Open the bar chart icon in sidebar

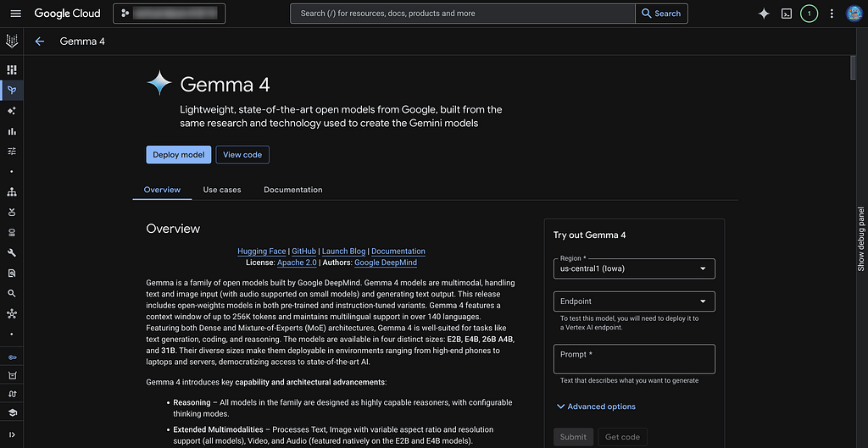tap(12, 131)
